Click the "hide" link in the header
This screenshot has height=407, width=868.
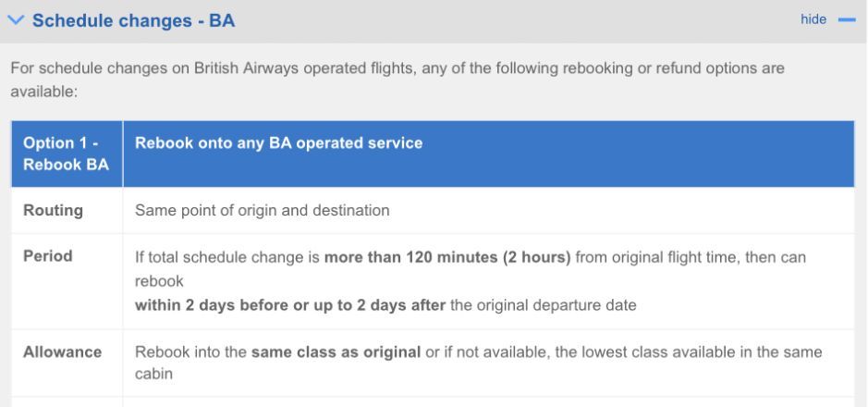[x=813, y=20]
